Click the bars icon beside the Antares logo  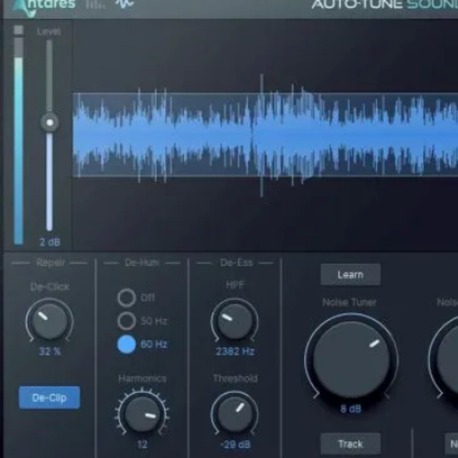tap(95, 5)
